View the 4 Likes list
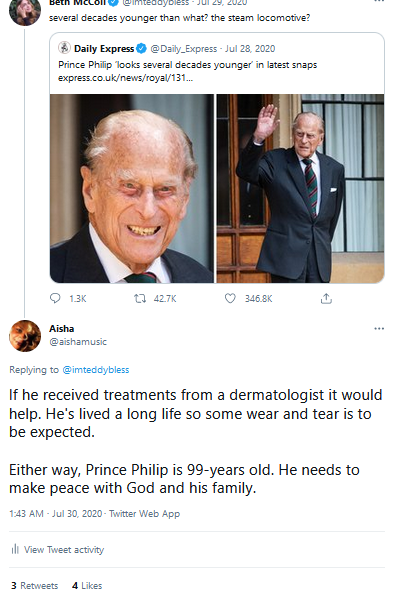Image resolution: width=396 pixels, height=590 pixels. [x=87, y=585]
